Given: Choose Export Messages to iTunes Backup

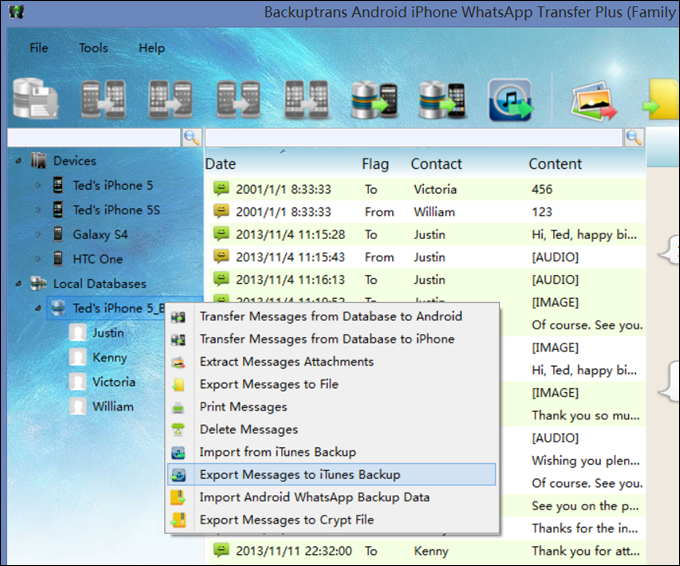Looking at the screenshot, I should (x=331, y=474).
